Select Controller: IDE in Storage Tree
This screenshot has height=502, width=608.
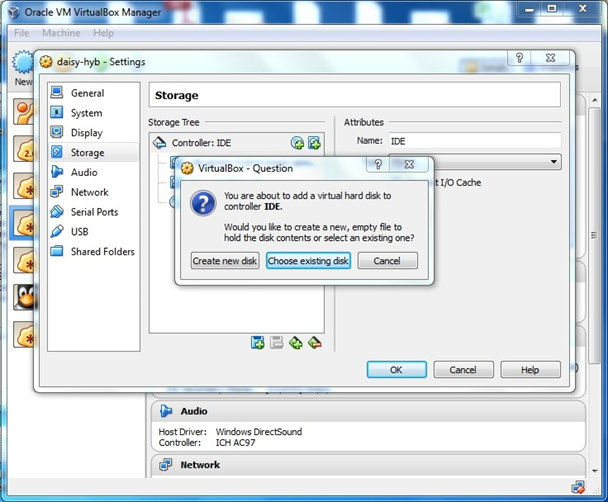(202, 143)
